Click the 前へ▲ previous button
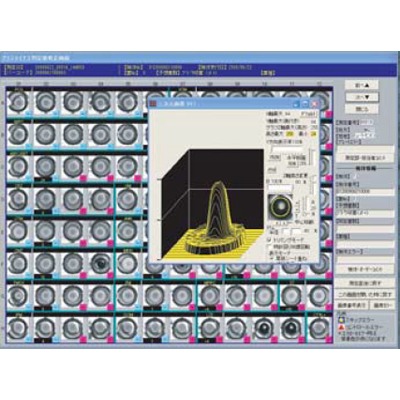Screen dimensions: 400x400 point(362,85)
